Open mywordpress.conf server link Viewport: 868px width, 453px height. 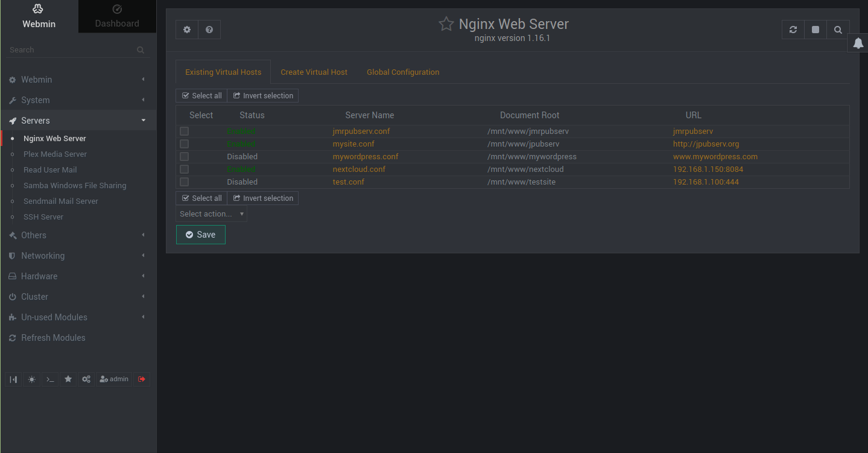(366, 156)
